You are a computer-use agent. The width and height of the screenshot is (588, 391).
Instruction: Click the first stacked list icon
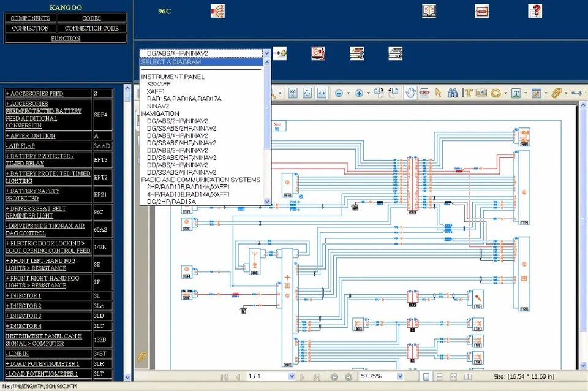pyautogui.click(x=356, y=53)
